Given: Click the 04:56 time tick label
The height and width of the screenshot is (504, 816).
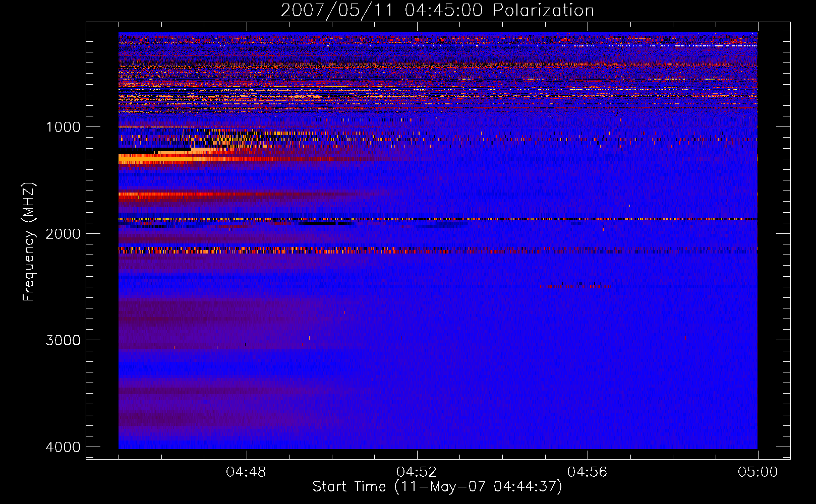Looking at the screenshot, I should (587, 472).
